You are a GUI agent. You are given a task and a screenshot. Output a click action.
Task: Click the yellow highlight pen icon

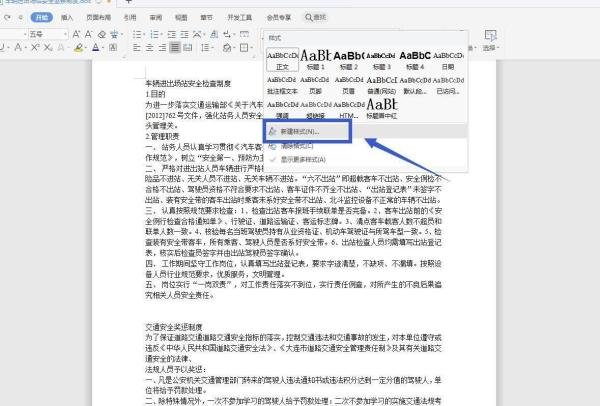78,48
